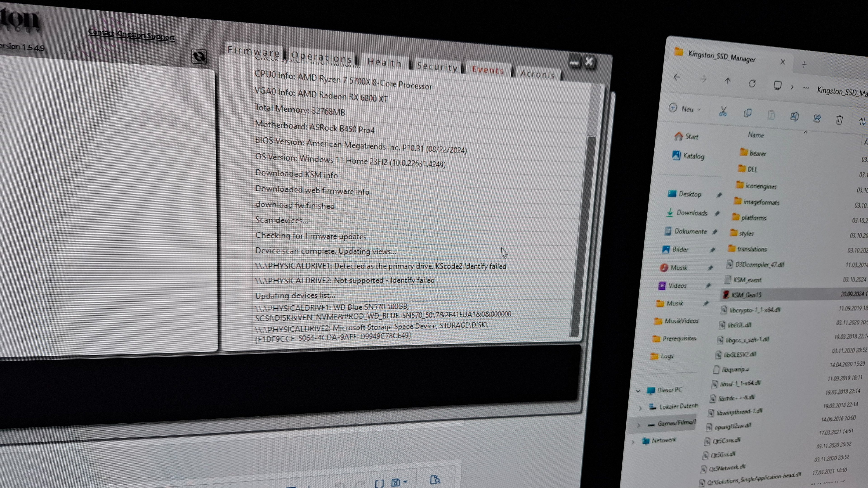Screen dimensions: 868x488
Task: Click the Explorer refresh arrow button
Action: (x=752, y=83)
